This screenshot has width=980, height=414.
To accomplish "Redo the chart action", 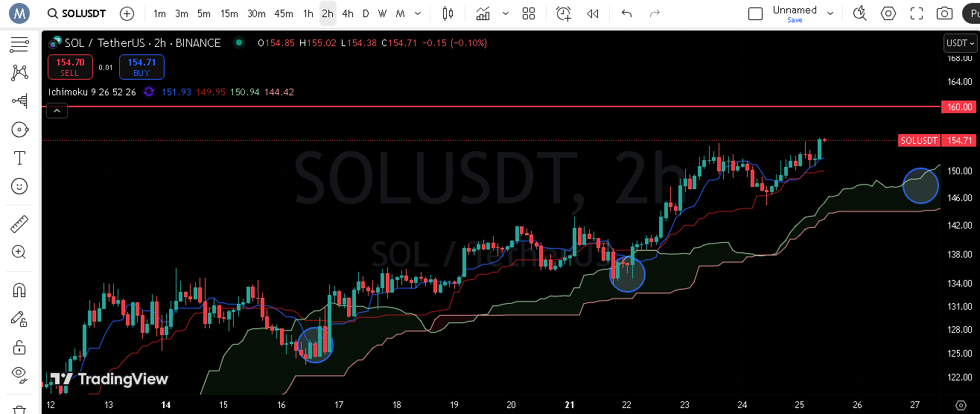I will click(x=655, y=13).
